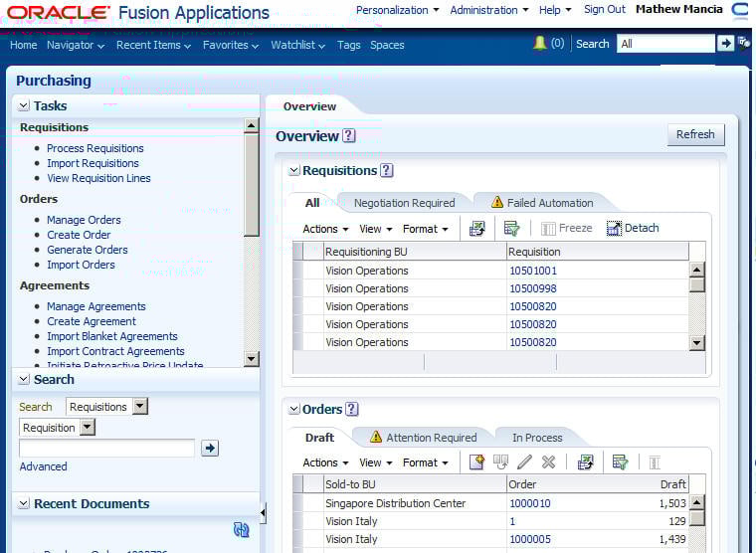Open the Orders section help icon

tap(352, 409)
